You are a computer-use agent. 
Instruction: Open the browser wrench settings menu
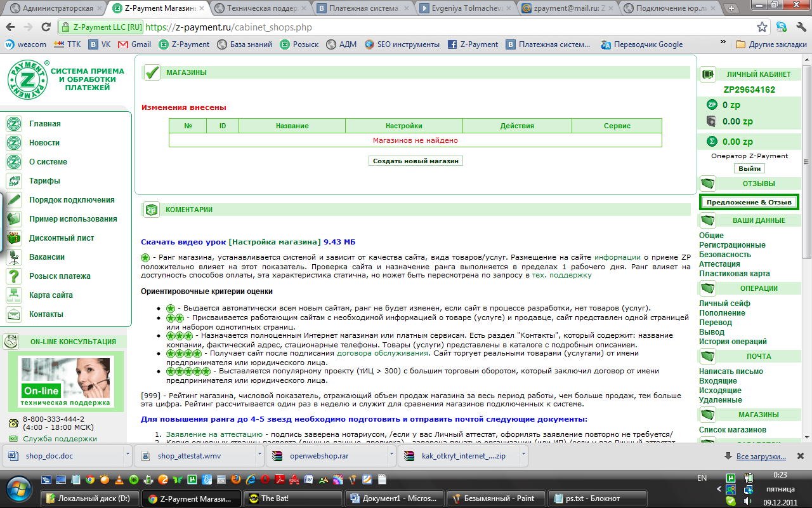[801, 27]
